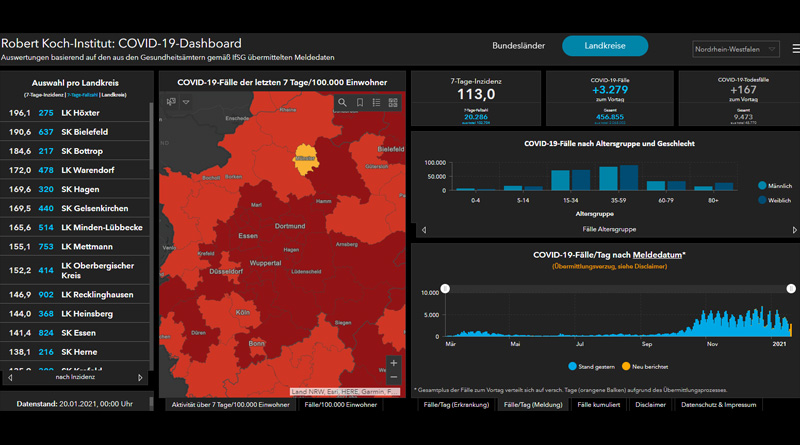The width and height of the screenshot is (800, 445).
Task: Go to next list sorting with right arrow
Action: click(140, 378)
